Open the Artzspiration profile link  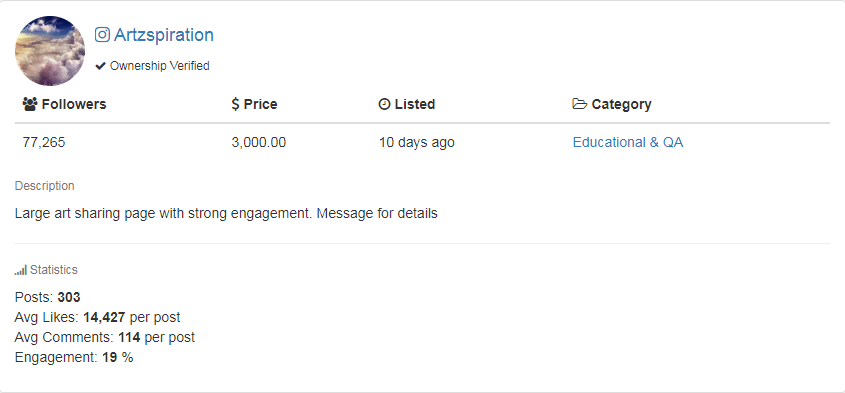tap(164, 35)
